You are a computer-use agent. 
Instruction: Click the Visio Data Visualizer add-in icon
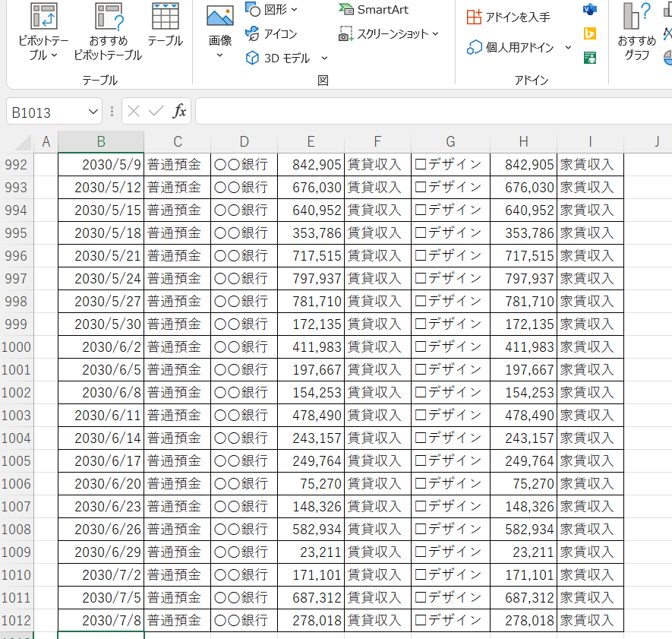(x=589, y=9)
